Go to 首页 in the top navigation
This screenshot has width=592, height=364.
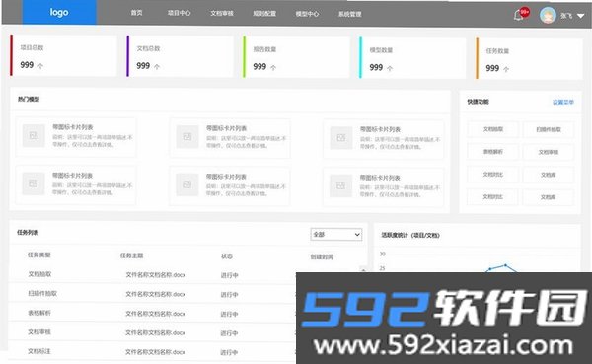click(136, 13)
